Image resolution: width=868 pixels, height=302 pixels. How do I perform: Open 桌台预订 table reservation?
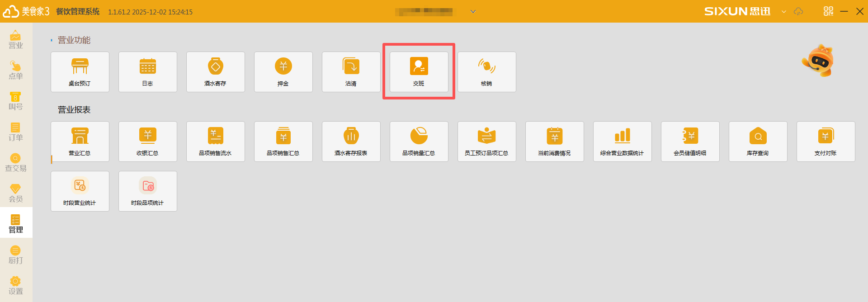point(80,72)
